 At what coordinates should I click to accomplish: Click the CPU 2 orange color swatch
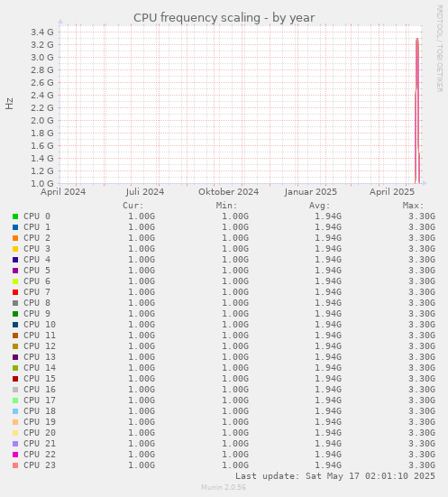[15, 238]
